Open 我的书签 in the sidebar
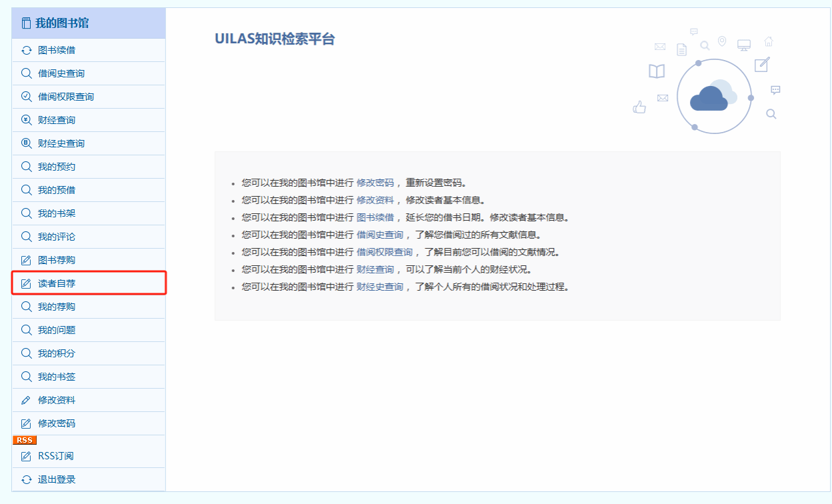Screen dimensions: 832x504 pos(89,377)
